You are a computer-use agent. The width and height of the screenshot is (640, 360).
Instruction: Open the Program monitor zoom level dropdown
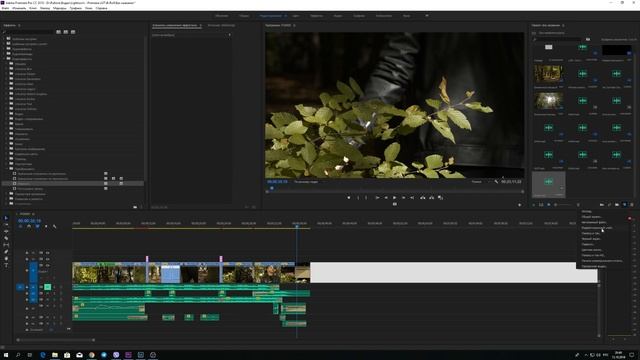click(x=306, y=182)
